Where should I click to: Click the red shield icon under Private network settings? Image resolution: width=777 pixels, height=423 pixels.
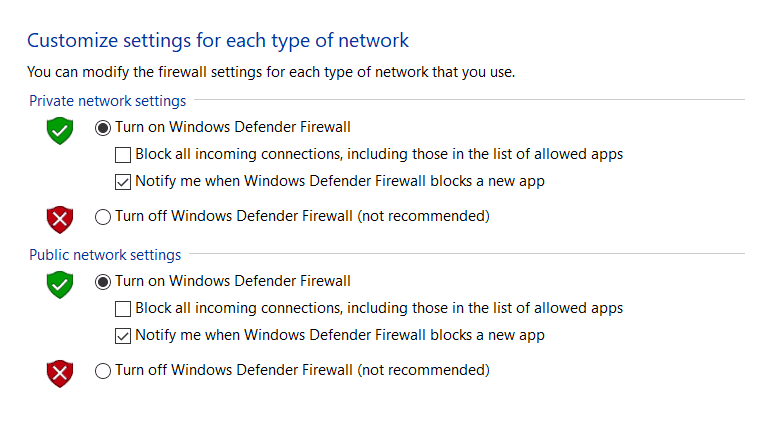click(x=59, y=219)
